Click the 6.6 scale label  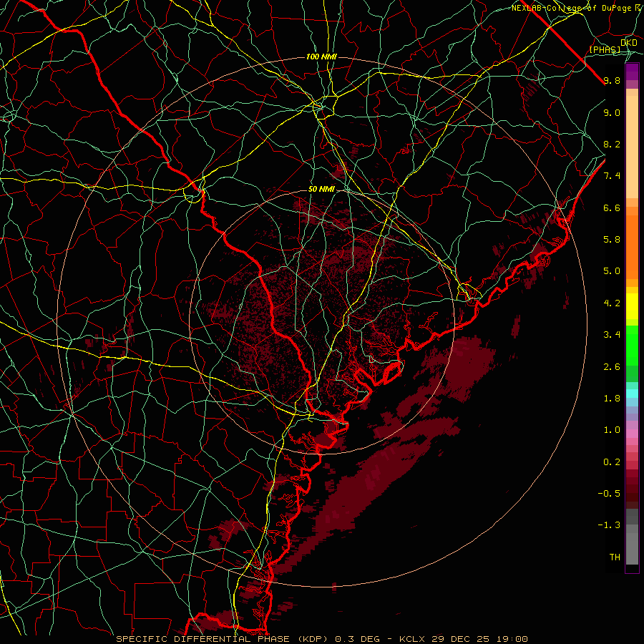click(x=612, y=208)
